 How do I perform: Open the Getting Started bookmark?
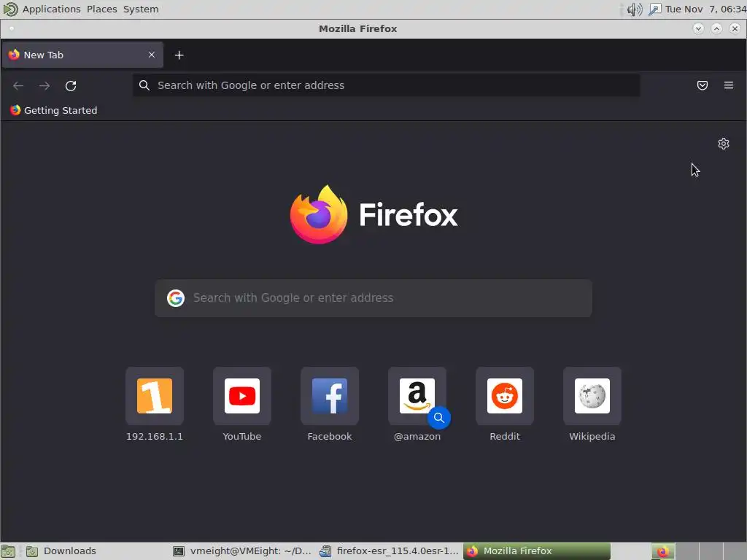(54, 111)
